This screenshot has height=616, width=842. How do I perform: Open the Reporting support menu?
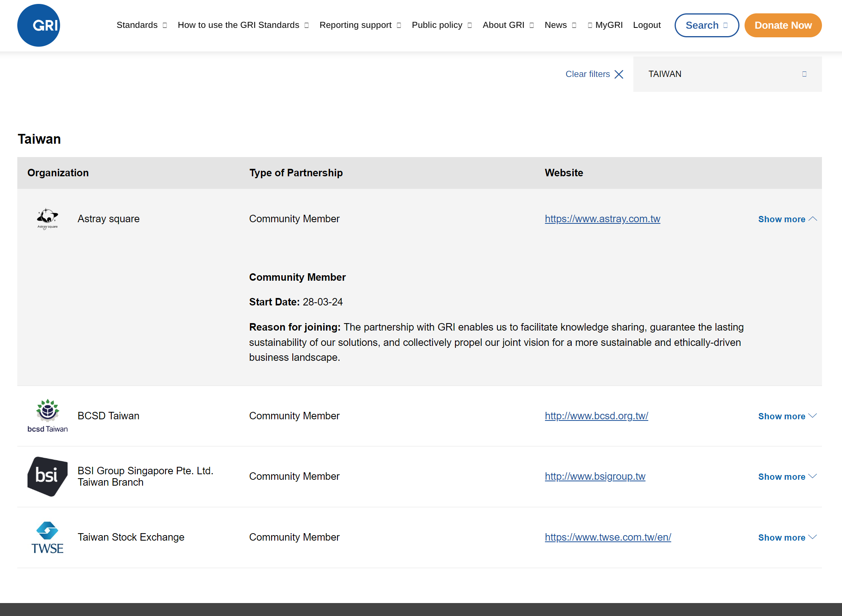click(360, 25)
